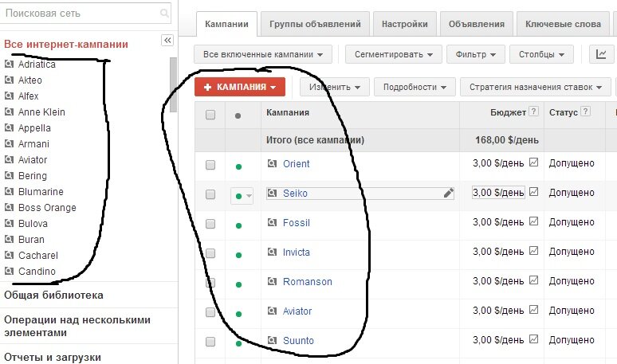Click the search icon beside Armani campaign
This screenshot has width=617, height=364.
[x=9, y=144]
